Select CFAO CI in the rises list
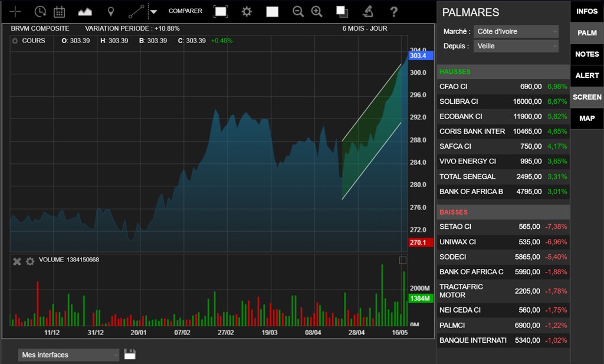 click(x=503, y=87)
